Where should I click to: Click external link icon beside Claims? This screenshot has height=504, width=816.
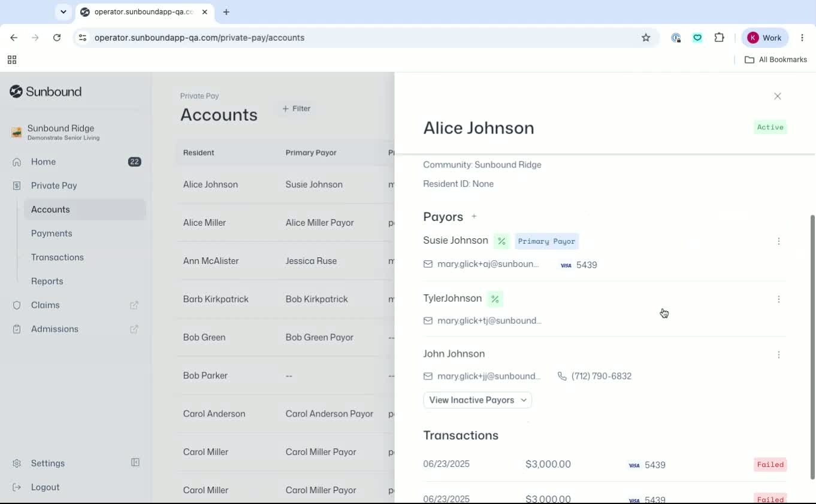pyautogui.click(x=134, y=305)
